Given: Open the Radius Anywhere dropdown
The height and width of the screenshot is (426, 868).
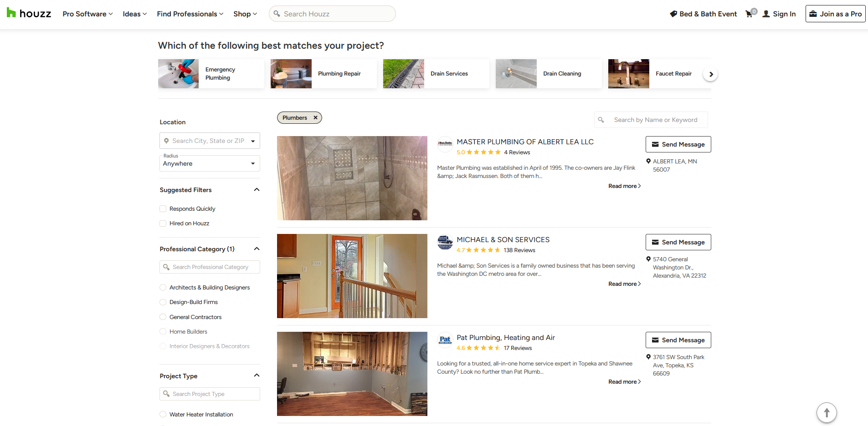Looking at the screenshot, I should 253,163.
